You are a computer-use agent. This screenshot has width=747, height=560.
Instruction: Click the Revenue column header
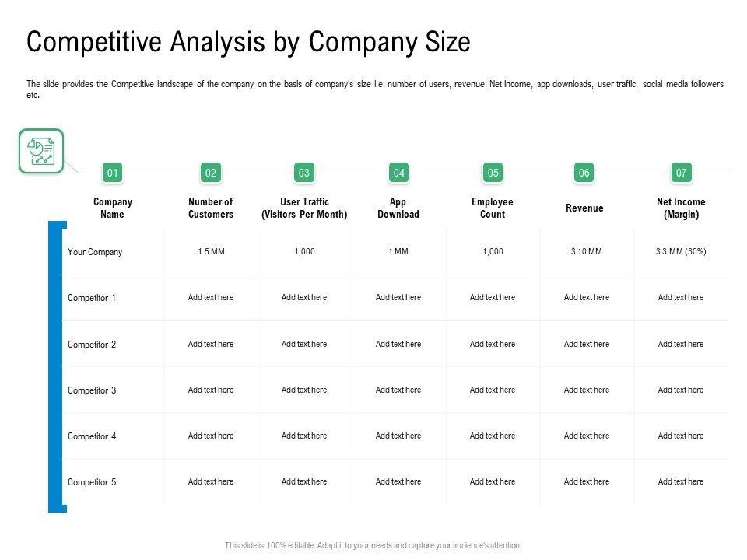tap(584, 208)
